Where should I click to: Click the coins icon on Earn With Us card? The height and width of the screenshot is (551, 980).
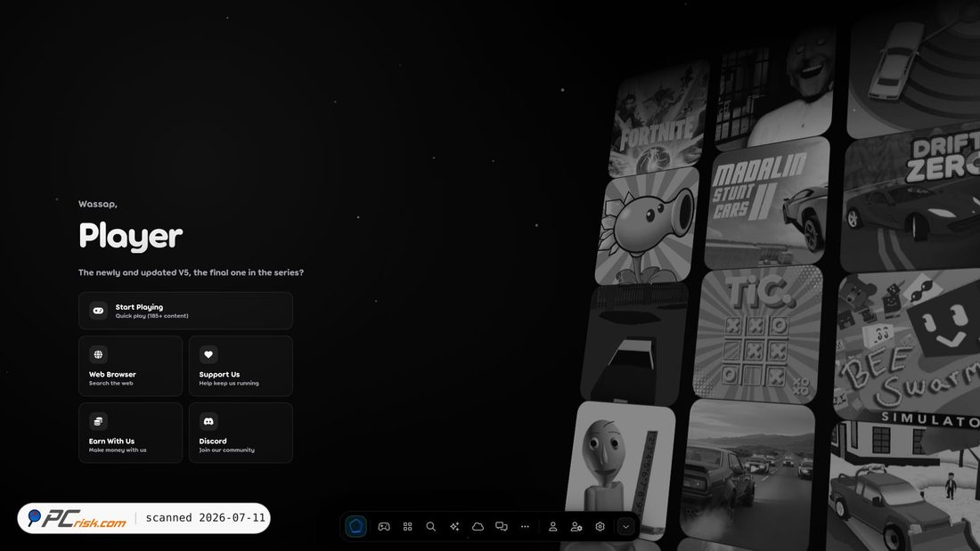[x=98, y=421]
